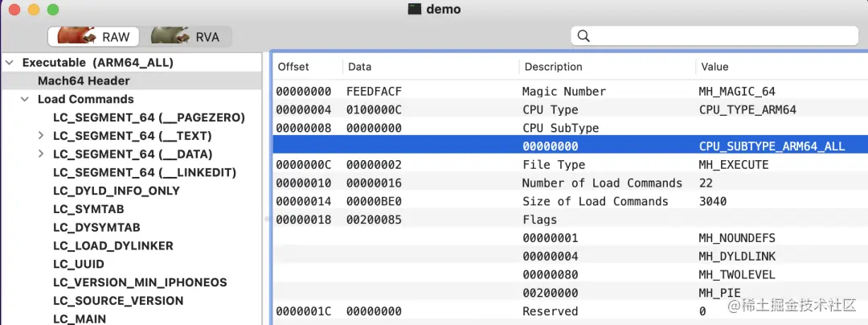Expand LC_SEGMENT_64 (__DATA) disclosure arrow
The width and height of the screenshot is (868, 325).
tap(41, 154)
